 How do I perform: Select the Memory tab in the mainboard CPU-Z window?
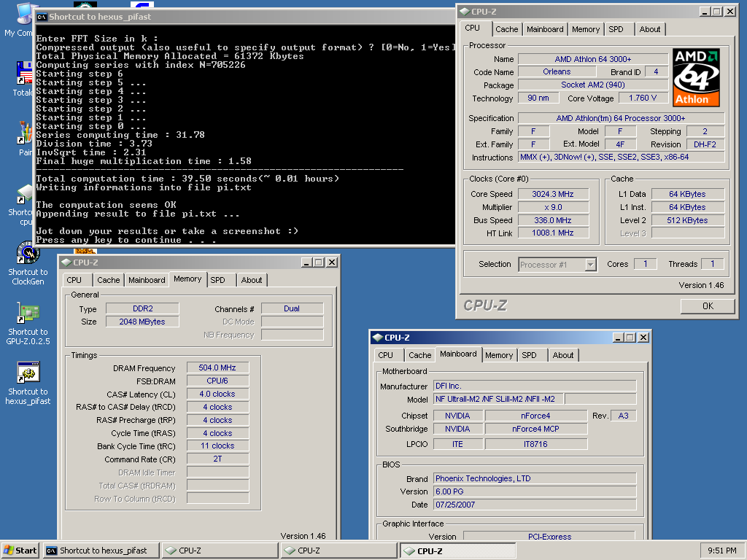click(x=499, y=355)
